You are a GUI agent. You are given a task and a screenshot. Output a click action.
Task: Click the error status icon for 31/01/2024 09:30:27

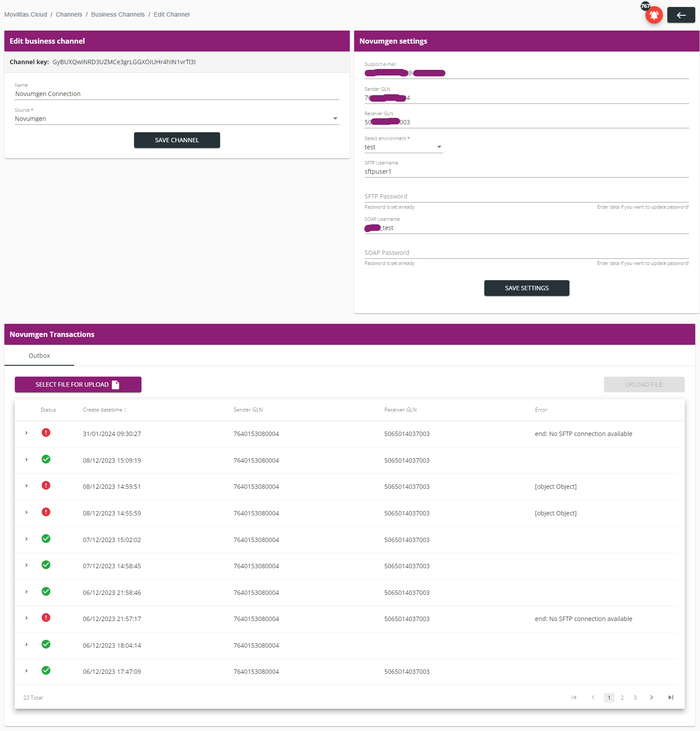46,432
